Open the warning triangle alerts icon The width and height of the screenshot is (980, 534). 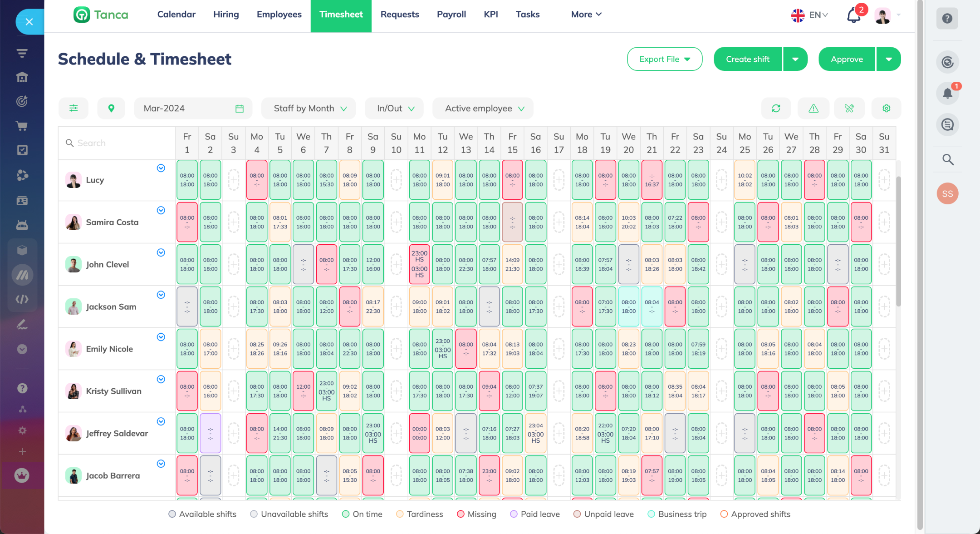(813, 108)
